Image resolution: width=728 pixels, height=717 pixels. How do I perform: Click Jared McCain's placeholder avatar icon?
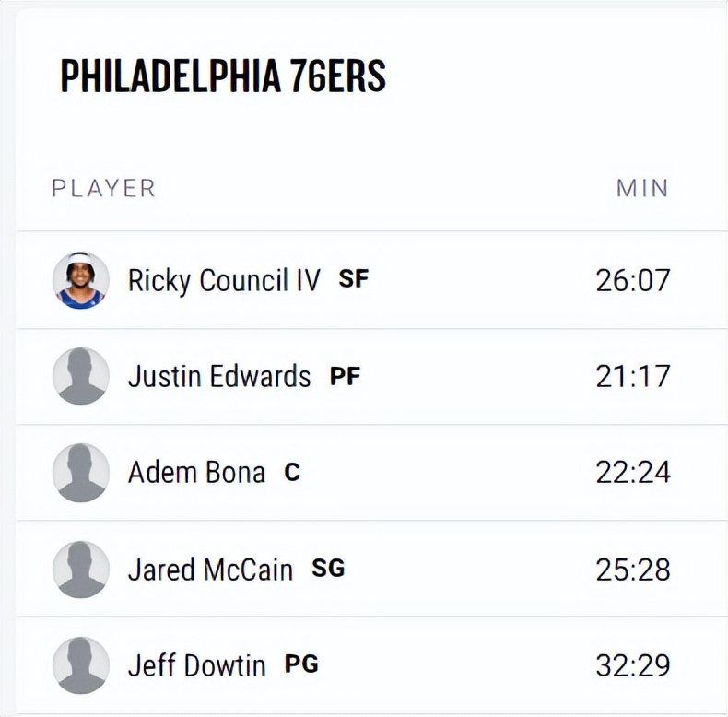[x=81, y=569]
